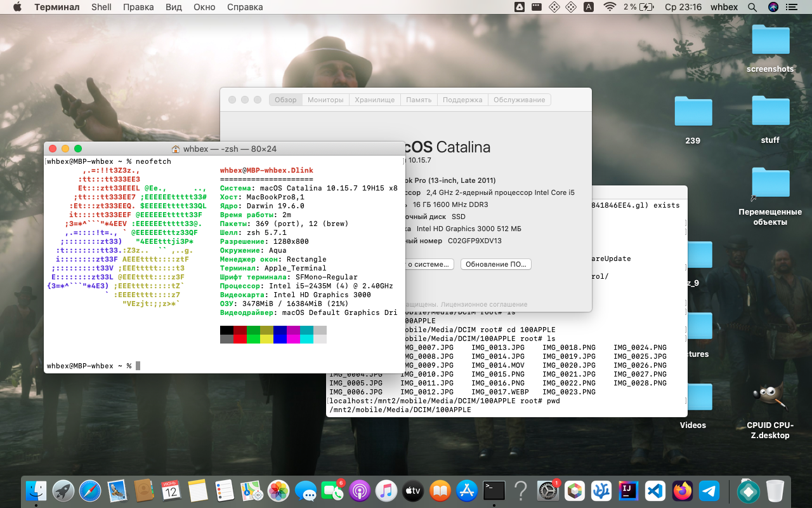Click the whbex user menu
This screenshot has height=508, width=812.
coord(724,7)
